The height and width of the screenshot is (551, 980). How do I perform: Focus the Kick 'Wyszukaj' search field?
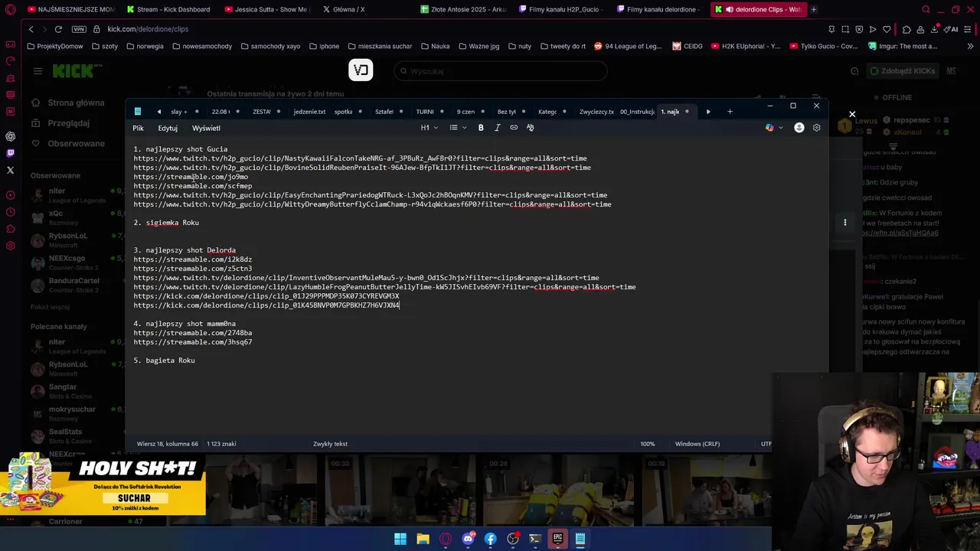click(501, 71)
